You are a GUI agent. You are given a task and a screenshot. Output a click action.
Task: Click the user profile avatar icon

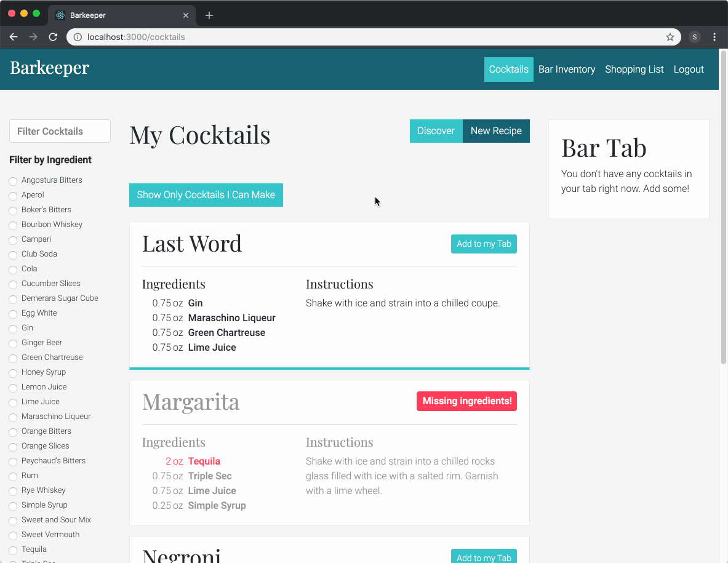coord(695,37)
